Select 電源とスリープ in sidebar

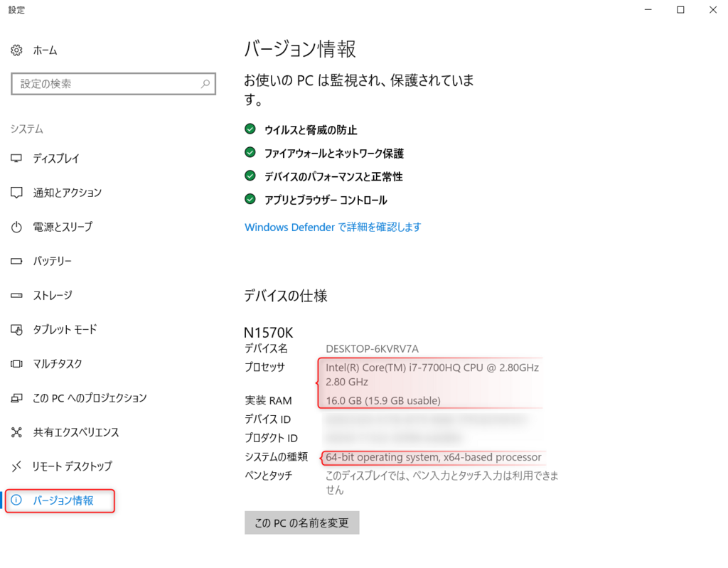(x=63, y=227)
